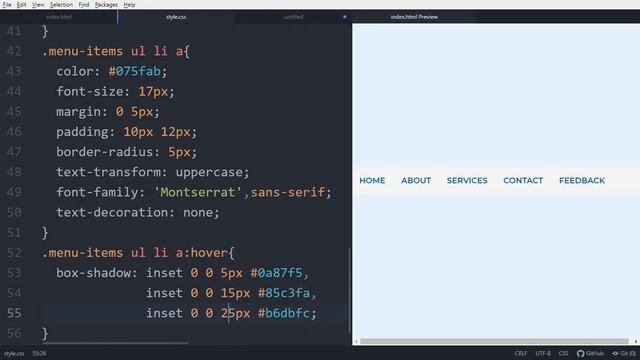This screenshot has height=360, width=640.
Task: Click the GitHub status bar icon
Action: click(590, 353)
